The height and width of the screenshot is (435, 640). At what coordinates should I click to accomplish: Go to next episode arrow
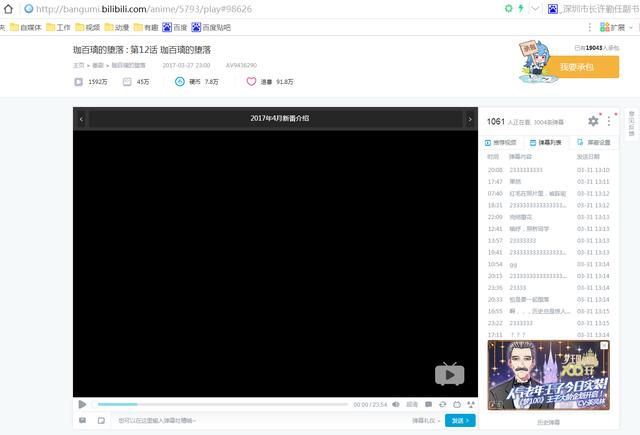(470, 119)
